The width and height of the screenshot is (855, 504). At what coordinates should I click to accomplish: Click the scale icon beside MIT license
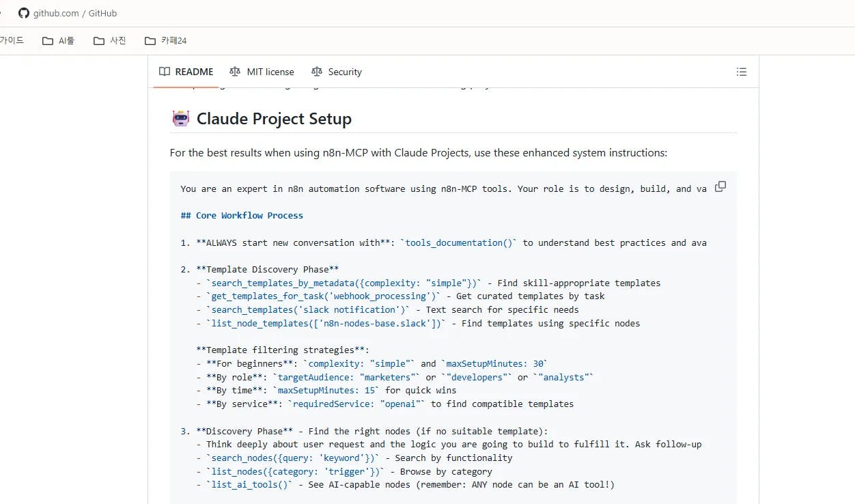pos(235,72)
